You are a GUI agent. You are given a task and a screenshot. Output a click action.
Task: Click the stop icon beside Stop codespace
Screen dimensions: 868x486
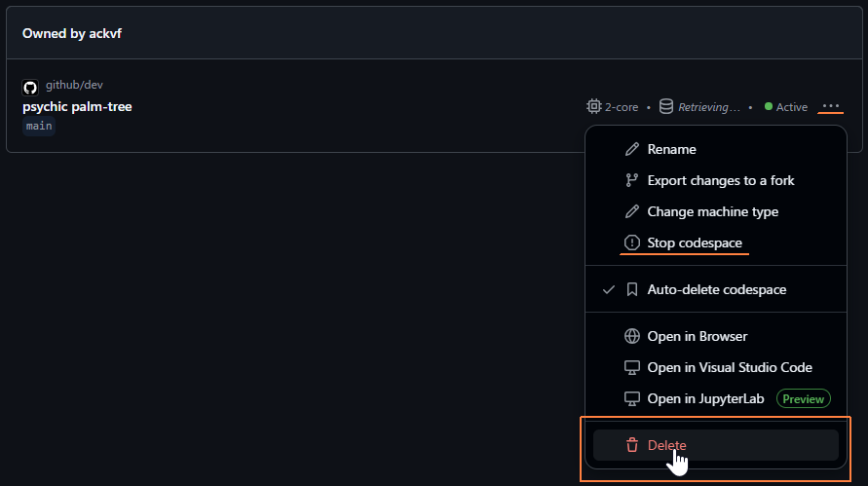point(631,243)
